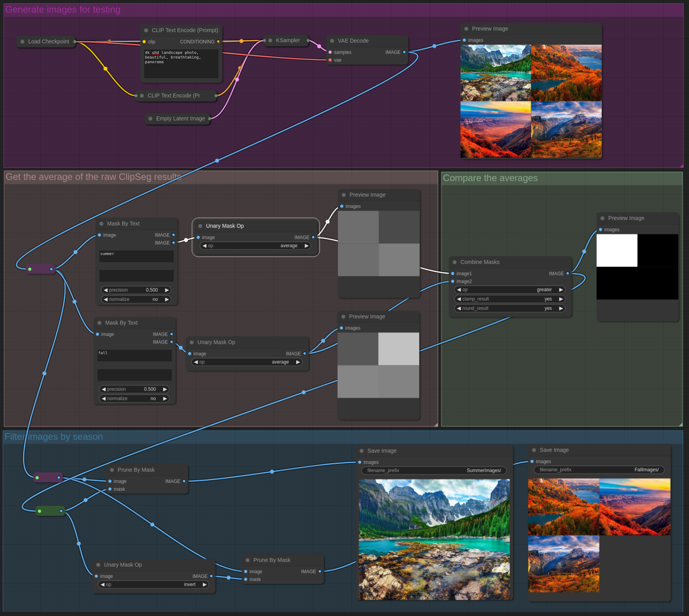
Task: Select the Compare the averages group header
Action: click(490, 178)
